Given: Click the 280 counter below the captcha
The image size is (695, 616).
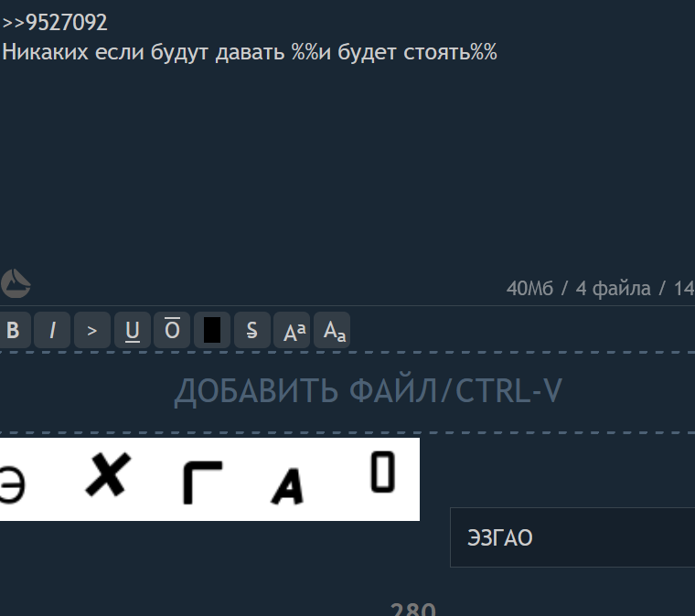Looking at the screenshot, I should click(x=413, y=609).
